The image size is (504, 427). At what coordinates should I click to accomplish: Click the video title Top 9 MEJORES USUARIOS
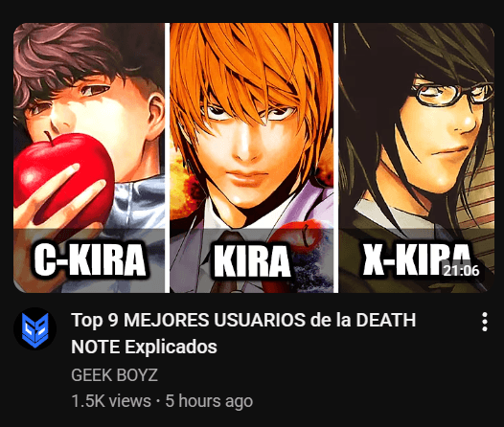[243, 333]
